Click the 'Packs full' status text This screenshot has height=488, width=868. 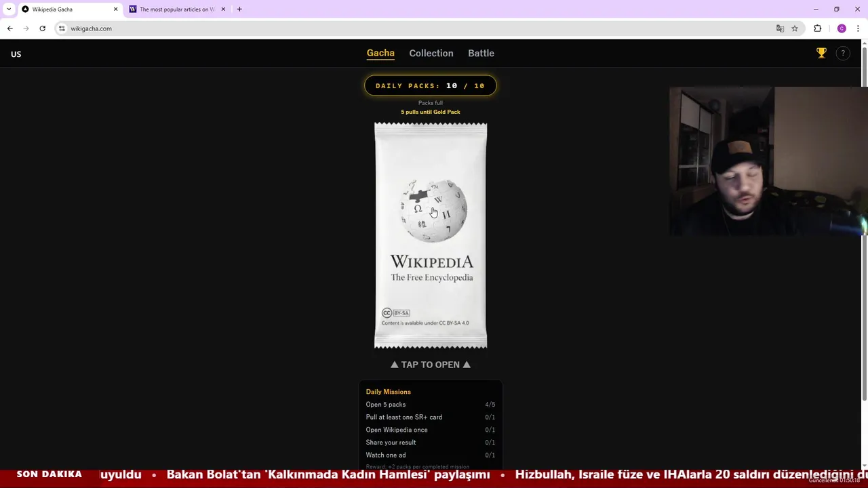(431, 103)
